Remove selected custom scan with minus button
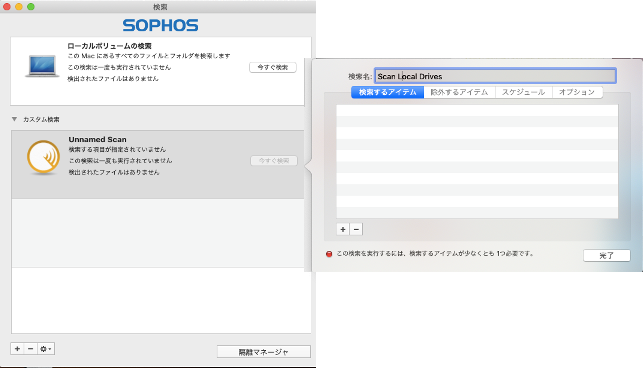The width and height of the screenshot is (643, 368). click(x=30, y=349)
